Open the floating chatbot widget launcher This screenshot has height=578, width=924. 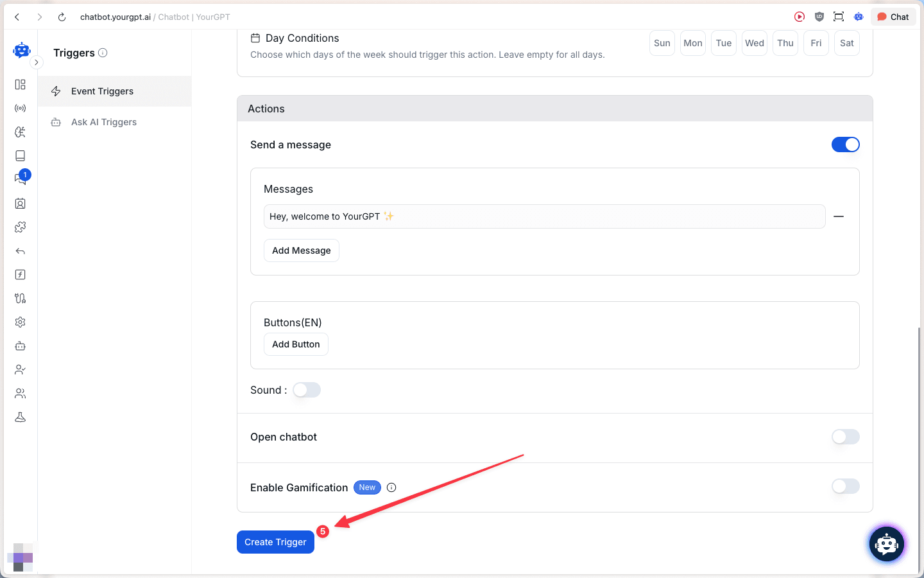click(886, 544)
